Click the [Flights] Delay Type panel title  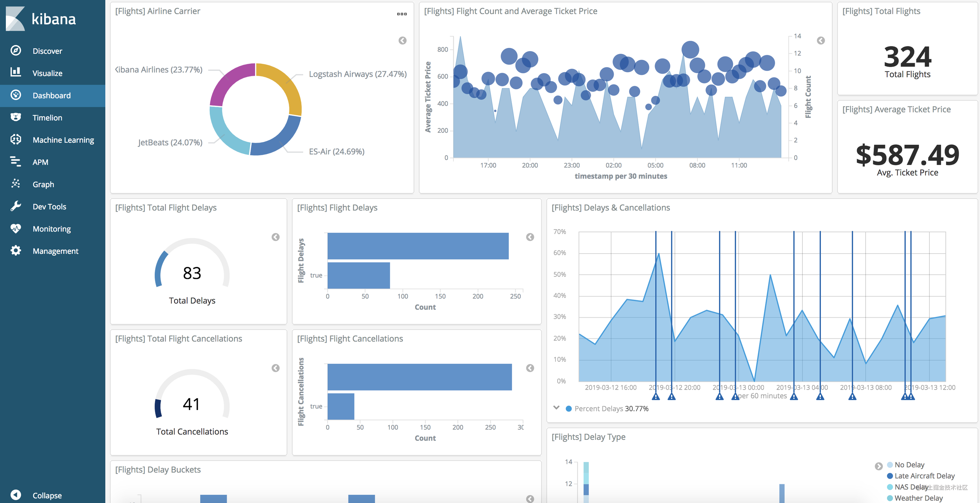[588, 437]
